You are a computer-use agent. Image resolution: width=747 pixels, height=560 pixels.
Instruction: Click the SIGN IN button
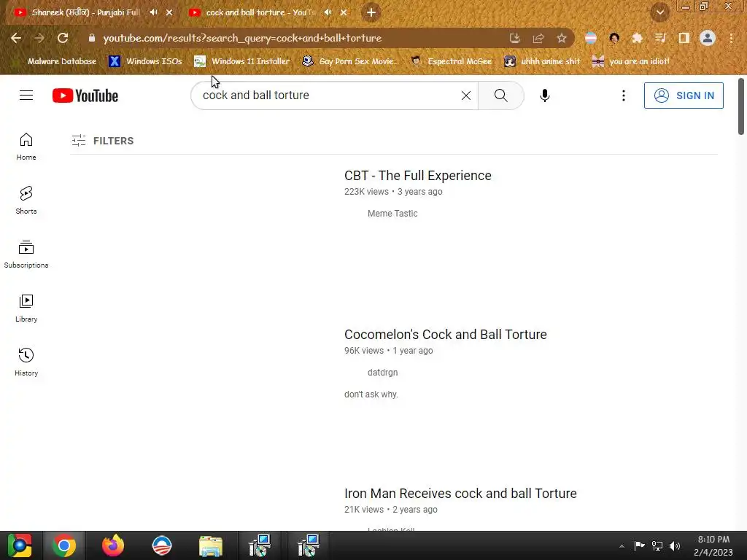pyautogui.click(x=684, y=96)
